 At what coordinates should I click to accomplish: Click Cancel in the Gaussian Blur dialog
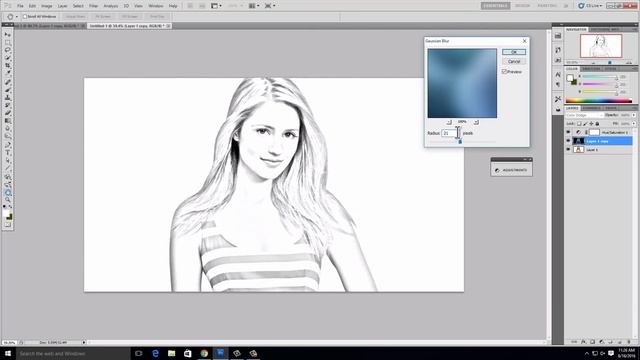(x=513, y=61)
